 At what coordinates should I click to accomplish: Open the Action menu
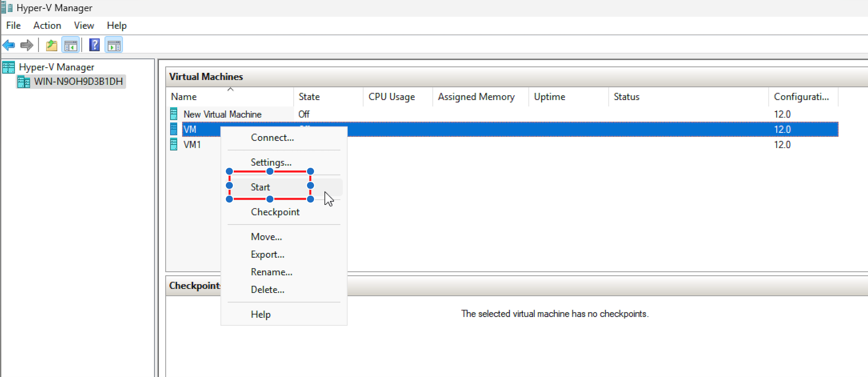[x=47, y=26]
